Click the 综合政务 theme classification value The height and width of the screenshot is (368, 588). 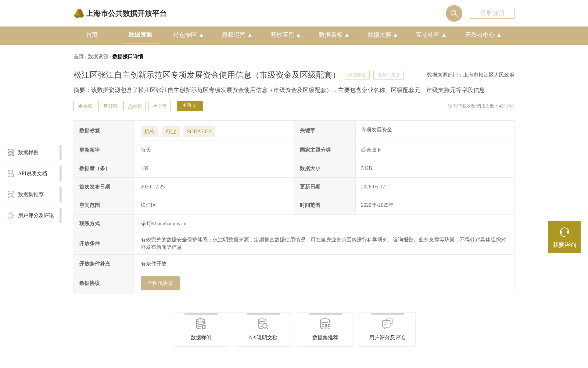pos(372,150)
